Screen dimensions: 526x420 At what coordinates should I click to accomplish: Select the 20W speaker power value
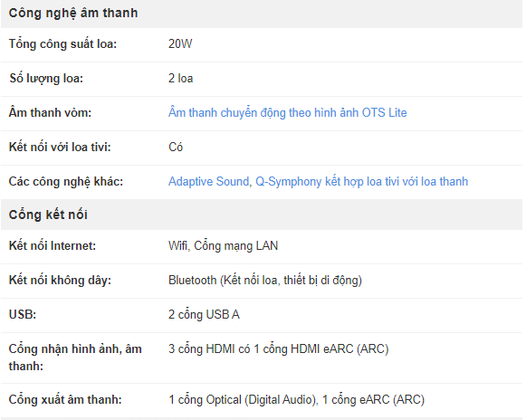[x=180, y=44]
